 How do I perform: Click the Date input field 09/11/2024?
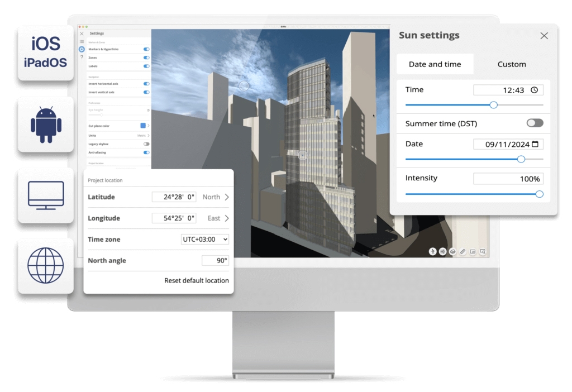(x=508, y=144)
